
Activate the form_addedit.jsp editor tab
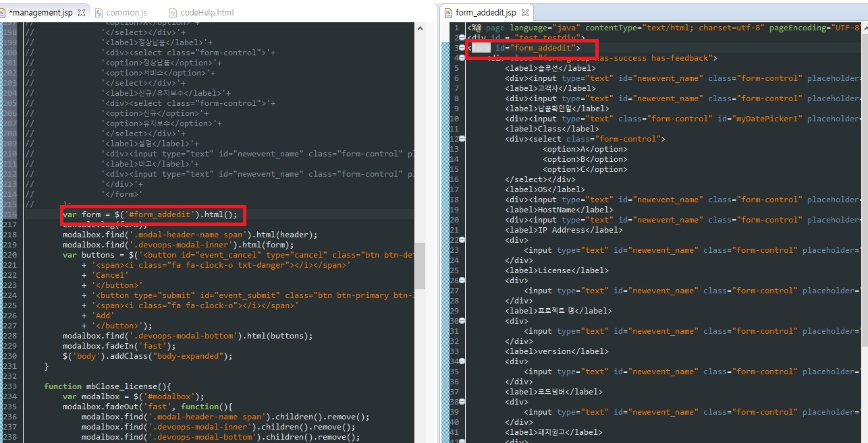point(485,12)
